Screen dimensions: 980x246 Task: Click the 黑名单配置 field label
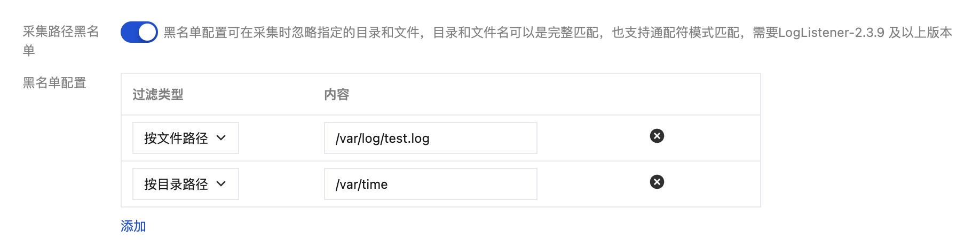54,83
